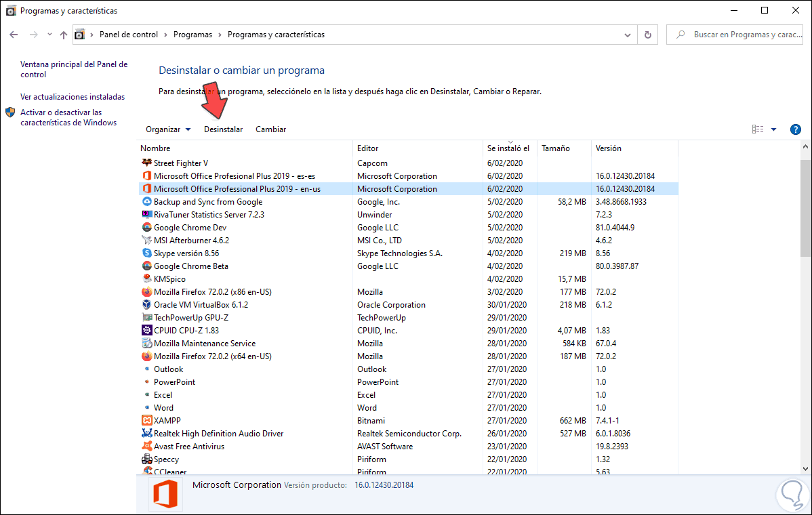Click the Oracle Corporation editor cell

coord(392,305)
